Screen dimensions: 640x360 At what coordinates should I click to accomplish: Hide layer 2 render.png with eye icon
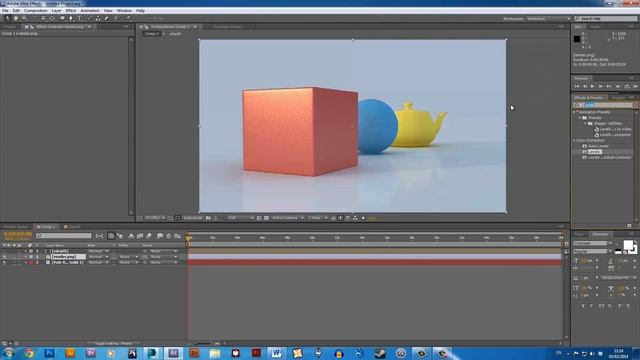[x=4, y=257]
